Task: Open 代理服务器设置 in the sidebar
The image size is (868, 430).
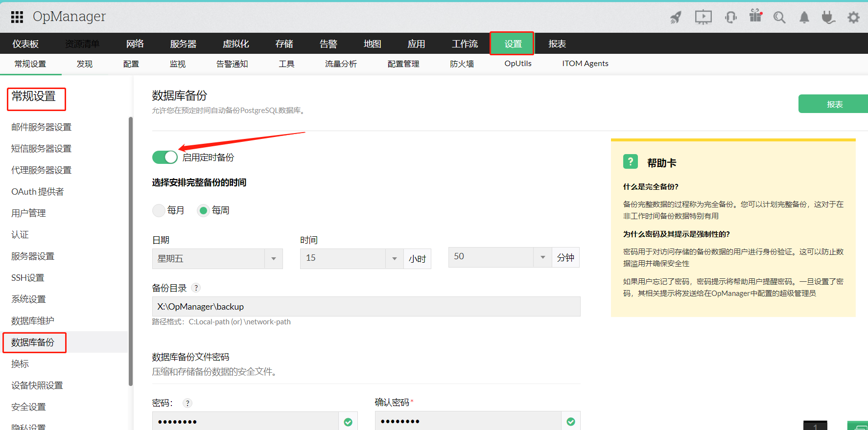Action: pyautogui.click(x=42, y=170)
